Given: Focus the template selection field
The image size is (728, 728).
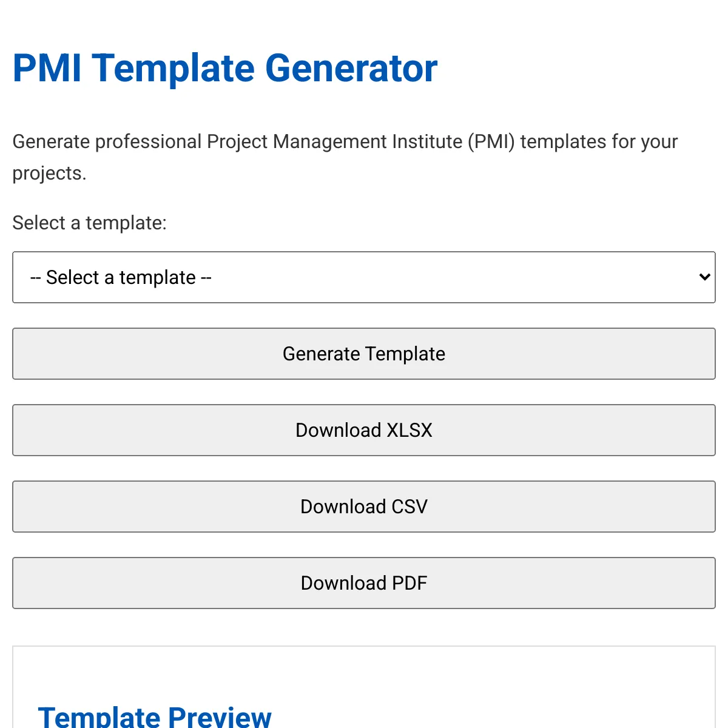Looking at the screenshot, I should click(364, 277).
